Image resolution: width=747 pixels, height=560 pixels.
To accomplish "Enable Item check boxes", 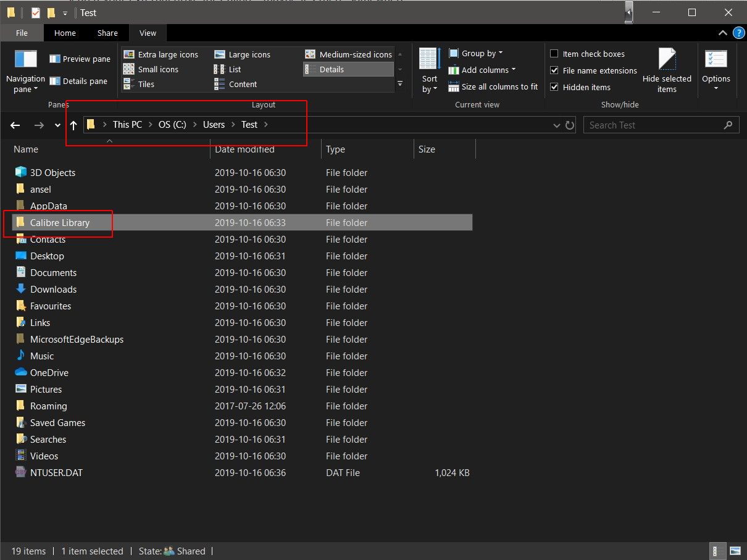I will coord(587,54).
